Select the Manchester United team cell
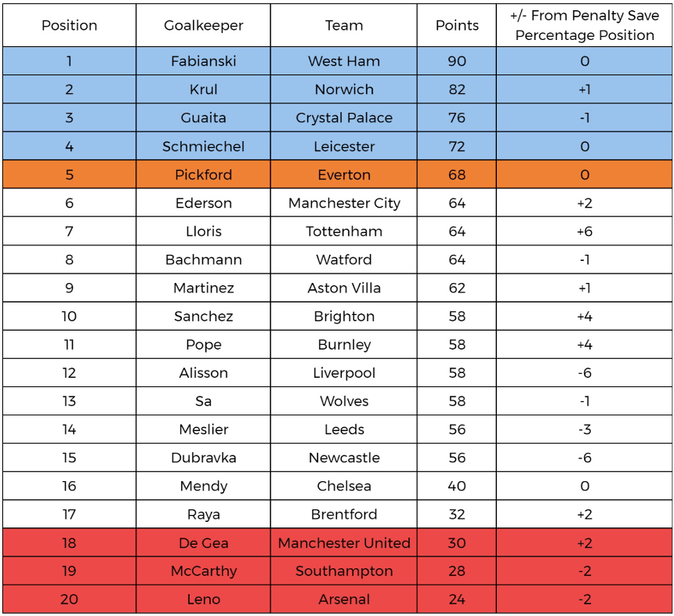The height and width of the screenshot is (616, 674). pos(344,543)
